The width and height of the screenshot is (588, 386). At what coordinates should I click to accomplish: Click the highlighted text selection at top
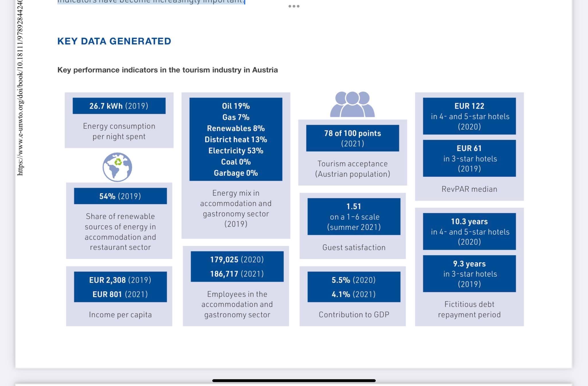pyautogui.click(x=151, y=2)
